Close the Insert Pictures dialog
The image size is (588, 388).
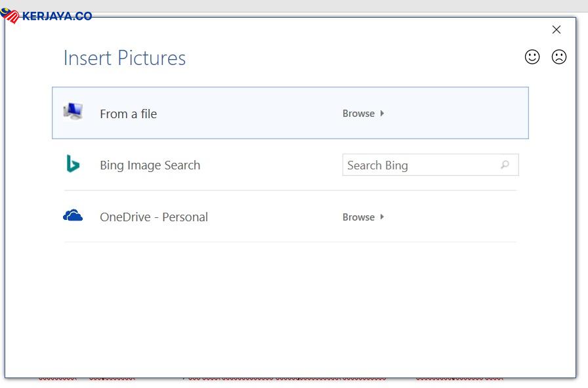pos(556,30)
